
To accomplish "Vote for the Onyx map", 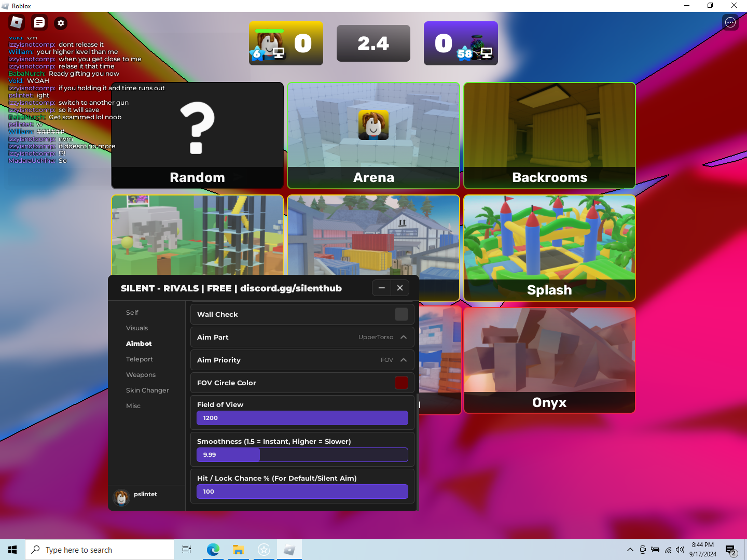I will pos(550,360).
